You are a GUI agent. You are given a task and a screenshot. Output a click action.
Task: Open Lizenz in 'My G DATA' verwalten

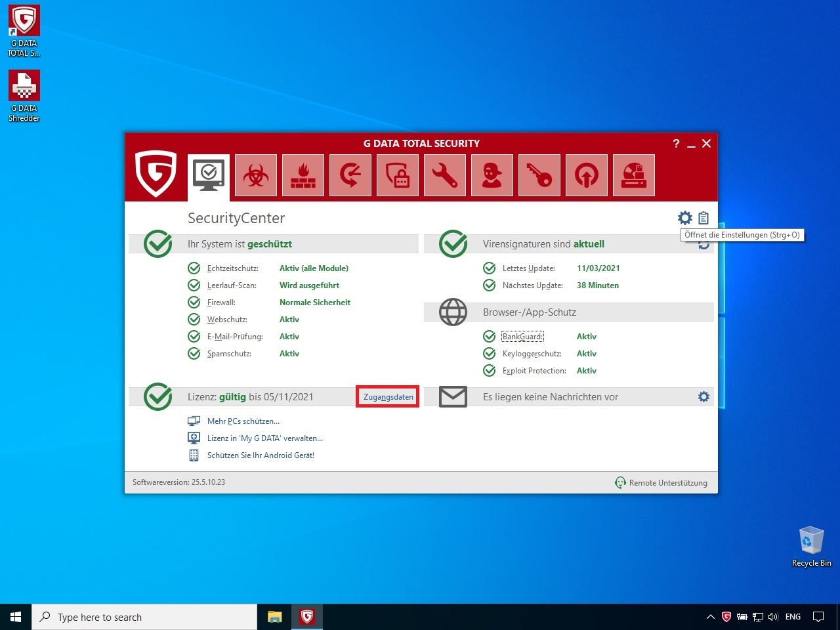265,438
